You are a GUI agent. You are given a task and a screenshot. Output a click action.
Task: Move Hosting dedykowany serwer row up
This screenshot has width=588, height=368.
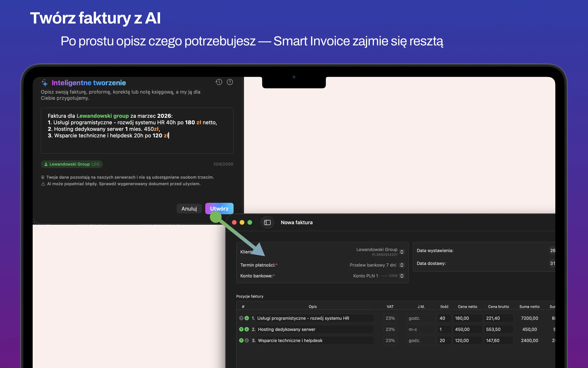[241, 329]
